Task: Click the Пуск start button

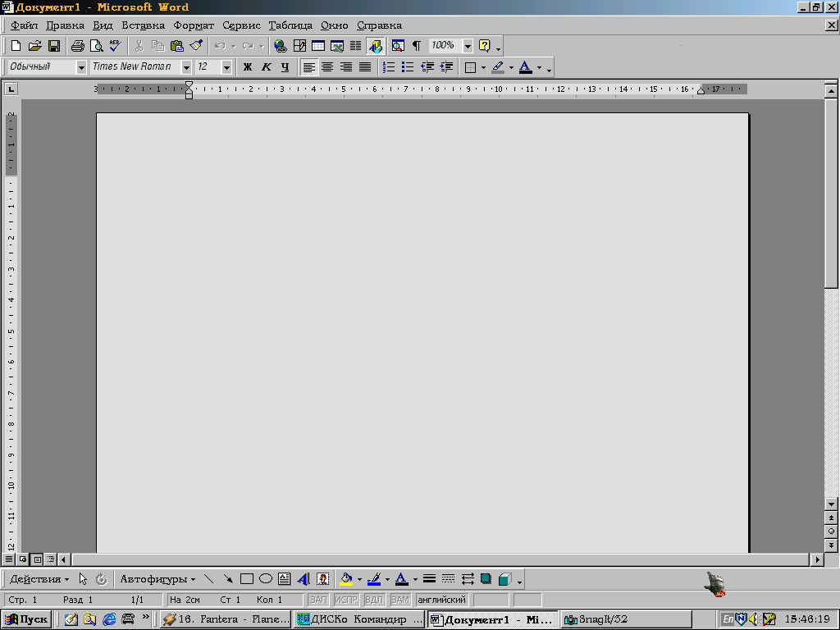Action: coord(27,619)
